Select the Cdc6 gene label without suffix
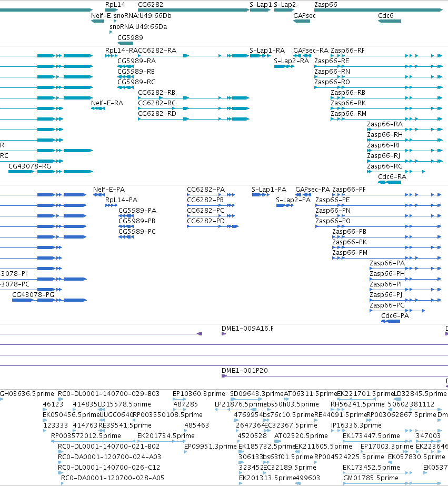This screenshot has height=486, width=448. (386, 15)
